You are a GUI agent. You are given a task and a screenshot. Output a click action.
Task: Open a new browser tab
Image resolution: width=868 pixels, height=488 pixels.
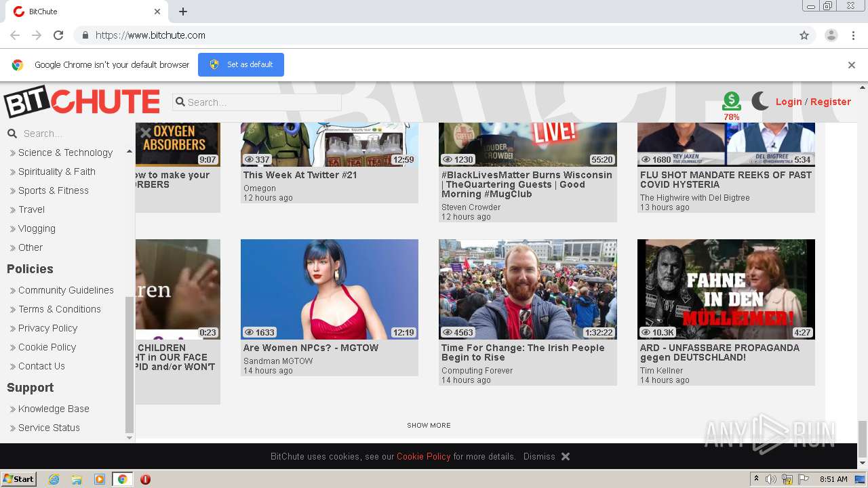click(183, 12)
